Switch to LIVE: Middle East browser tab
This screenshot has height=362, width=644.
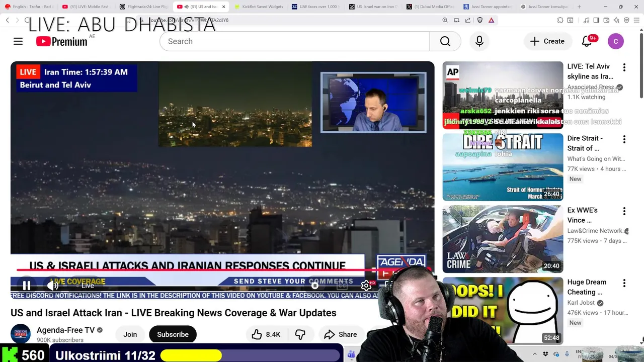pos(86,7)
